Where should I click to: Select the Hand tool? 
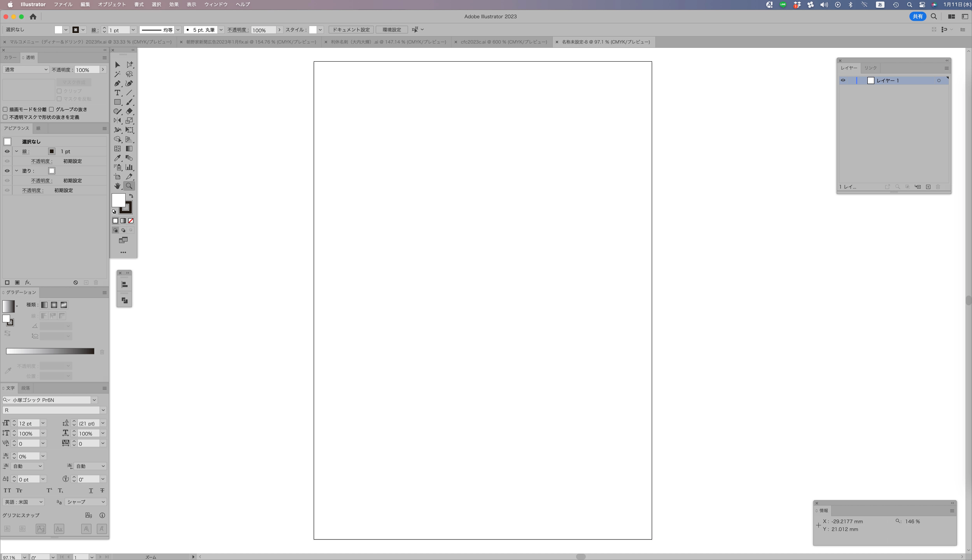point(117,186)
